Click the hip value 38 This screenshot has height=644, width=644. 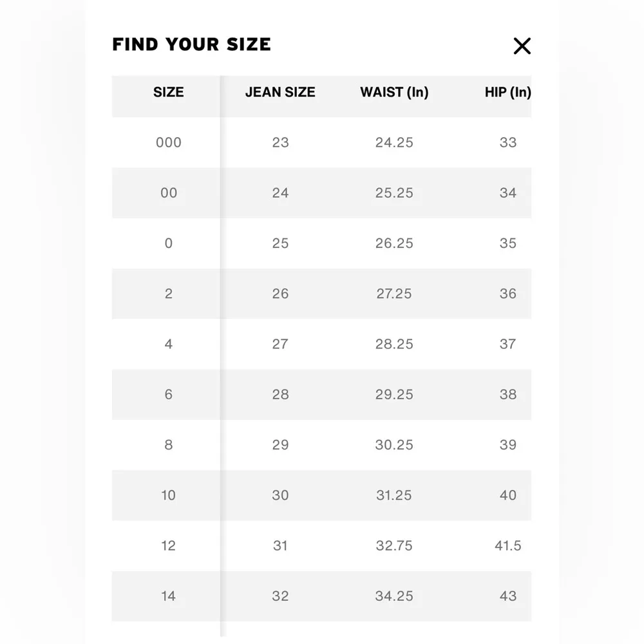tap(507, 394)
